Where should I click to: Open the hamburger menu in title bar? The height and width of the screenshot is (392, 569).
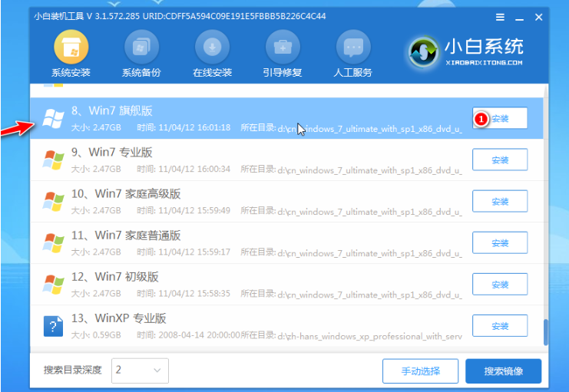click(x=500, y=17)
